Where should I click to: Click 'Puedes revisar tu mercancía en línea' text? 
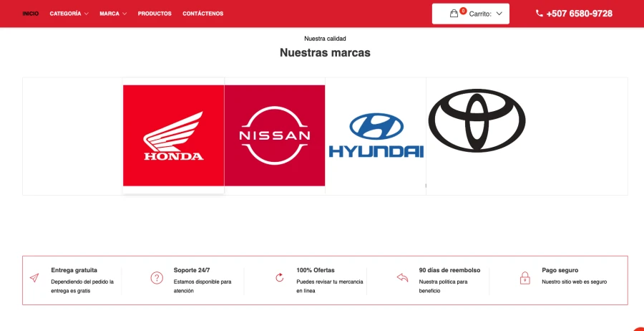pos(330,286)
